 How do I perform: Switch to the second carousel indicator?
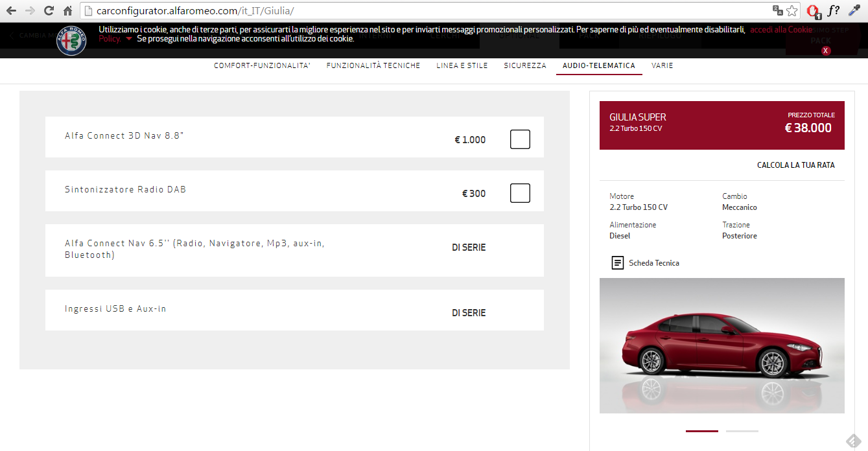tap(742, 431)
